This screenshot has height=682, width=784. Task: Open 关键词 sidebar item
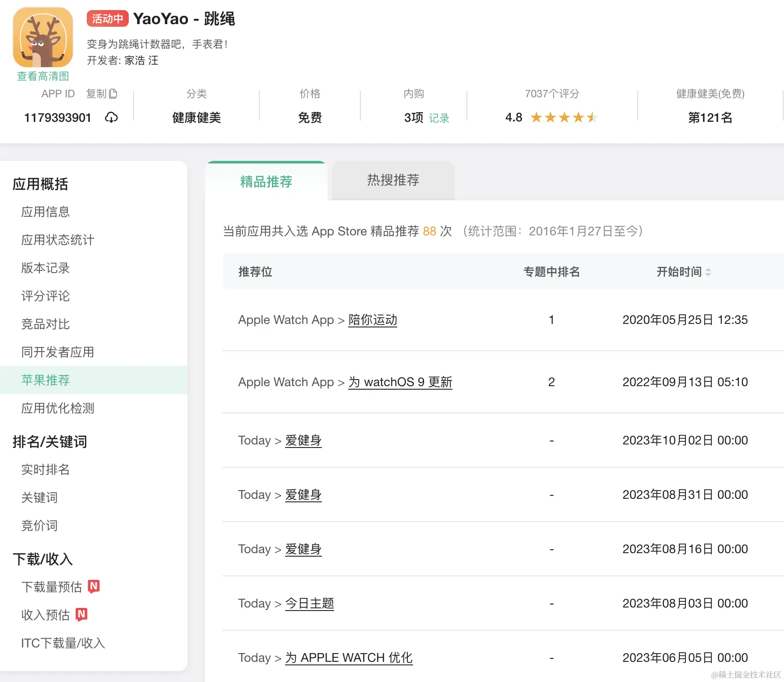point(39,498)
